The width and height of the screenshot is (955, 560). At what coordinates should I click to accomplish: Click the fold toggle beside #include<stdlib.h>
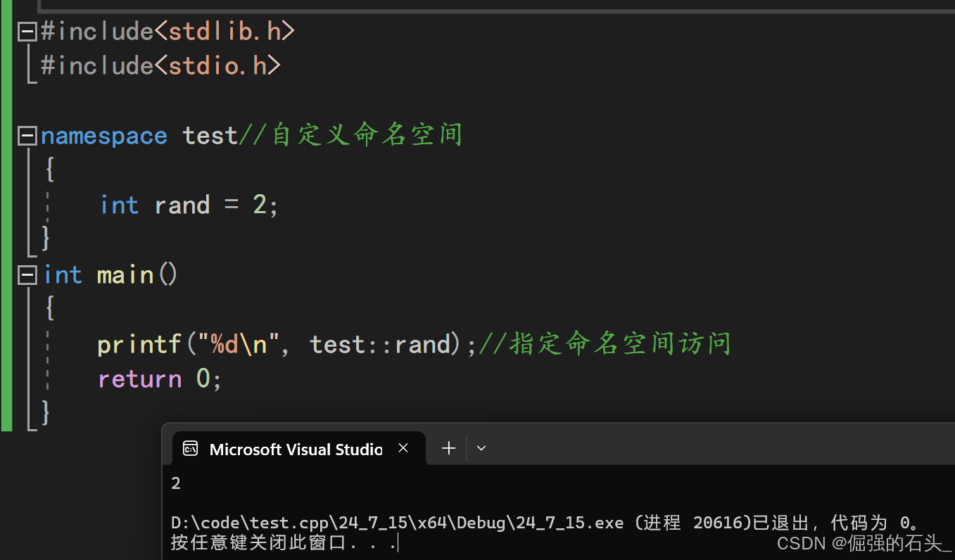point(27,31)
